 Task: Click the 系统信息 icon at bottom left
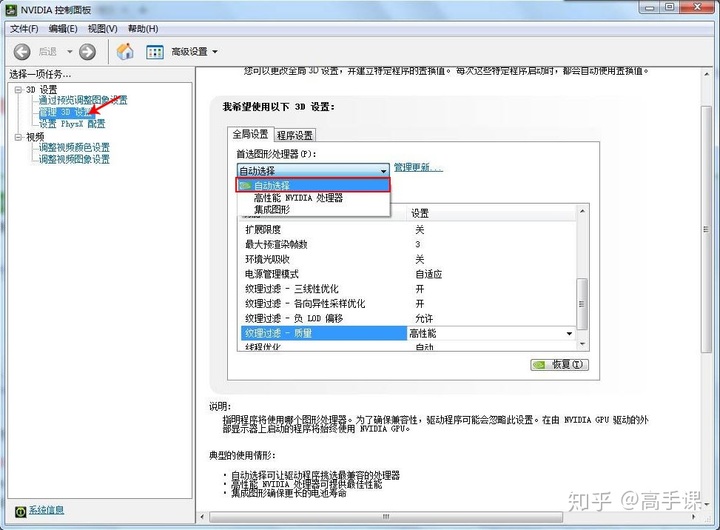20,511
